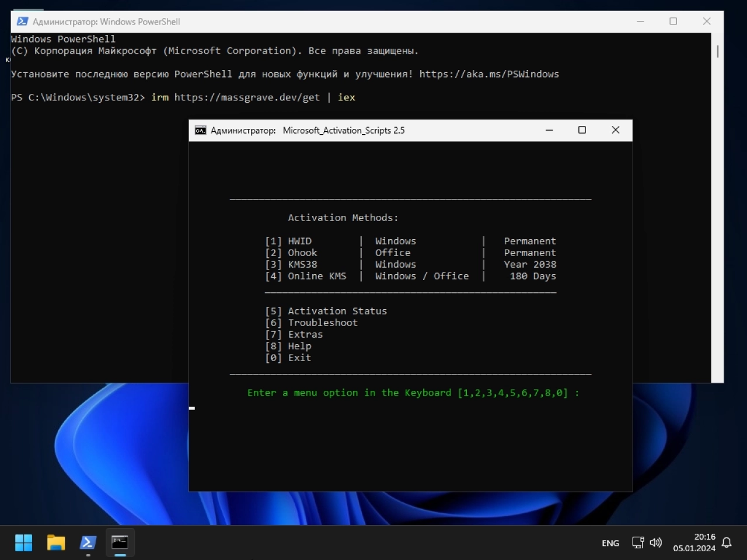The height and width of the screenshot is (560, 747).
Task: Click the 'Activation Methods:' heading
Action: click(x=343, y=218)
